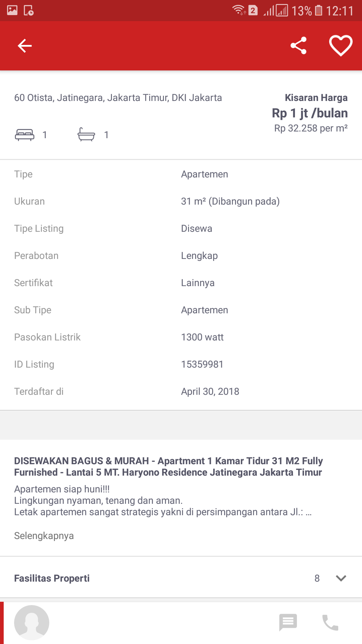The width and height of the screenshot is (362, 644).
Task: Tap the ID Listing number 15359981
Action: [202, 364]
